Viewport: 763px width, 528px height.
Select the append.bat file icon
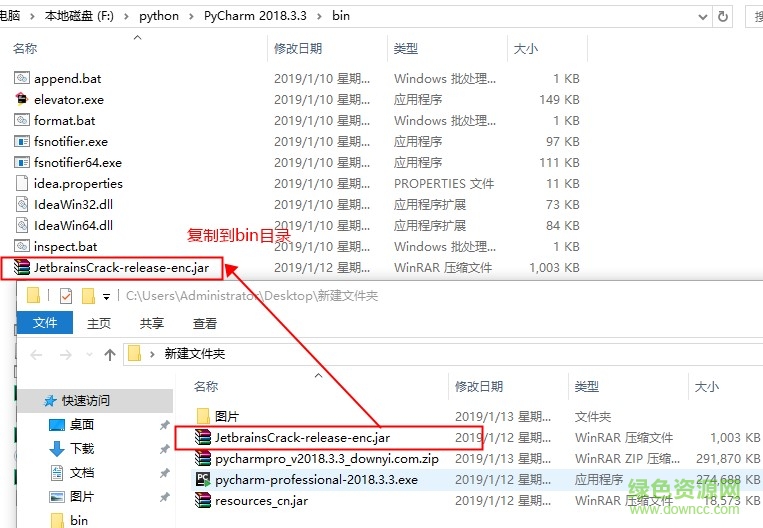tap(22, 78)
